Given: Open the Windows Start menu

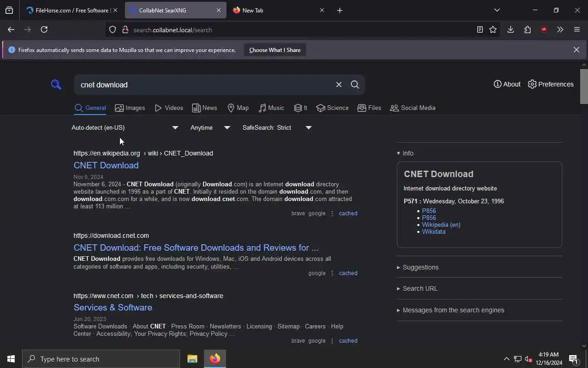Looking at the screenshot, I should pyautogui.click(x=11, y=359).
